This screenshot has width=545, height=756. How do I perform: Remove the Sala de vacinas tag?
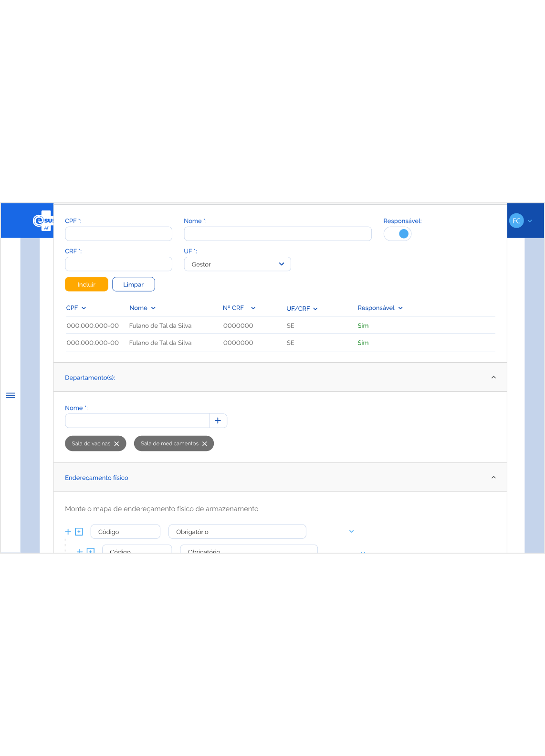(116, 444)
